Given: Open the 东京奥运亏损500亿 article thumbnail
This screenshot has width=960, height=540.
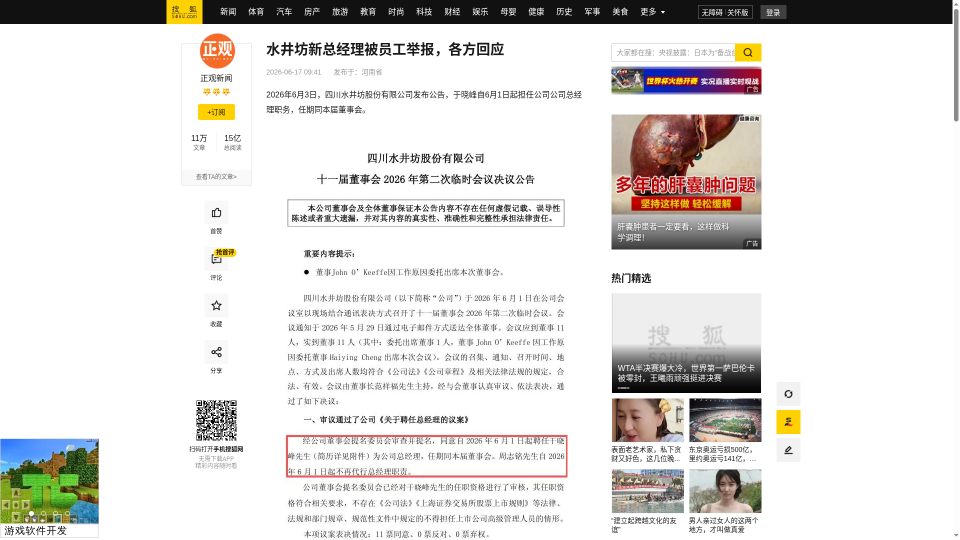Looking at the screenshot, I should point(725,421).
